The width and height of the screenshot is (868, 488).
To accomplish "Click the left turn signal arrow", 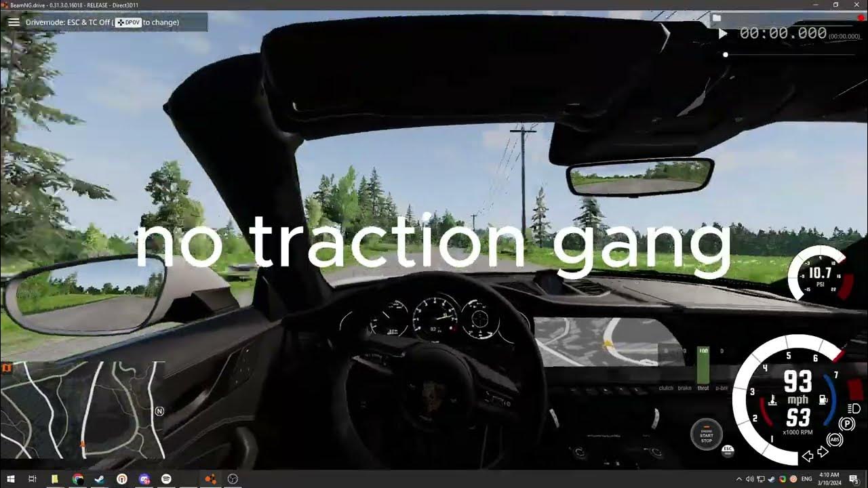I will tap(808, 455).
